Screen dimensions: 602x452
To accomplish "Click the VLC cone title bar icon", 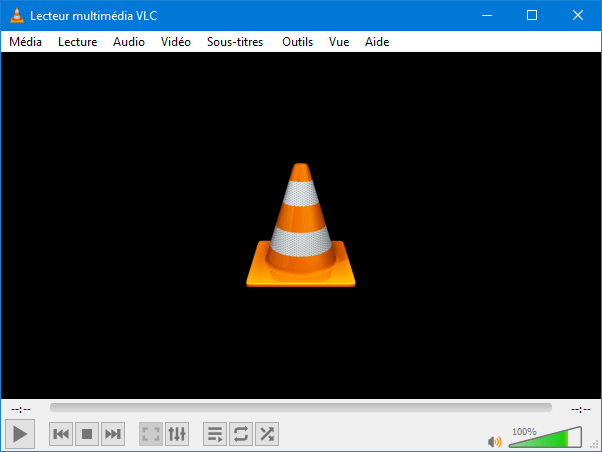I will point(17,15).
